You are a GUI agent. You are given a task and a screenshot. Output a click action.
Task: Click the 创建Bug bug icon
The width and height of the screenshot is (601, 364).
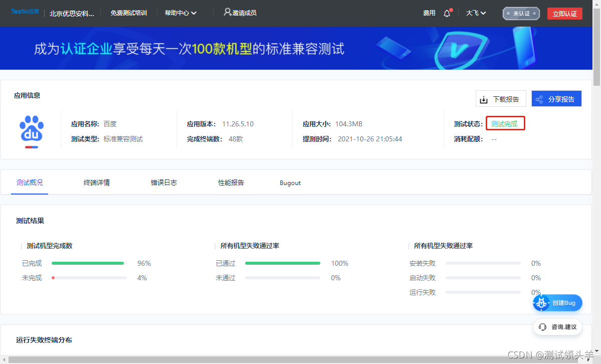[x=541, y=303]
